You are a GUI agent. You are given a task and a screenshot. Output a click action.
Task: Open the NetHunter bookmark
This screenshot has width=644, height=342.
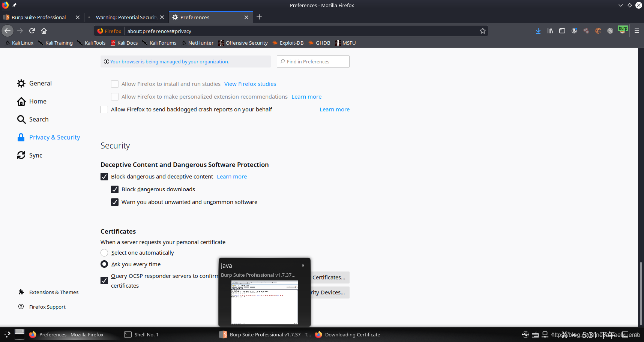pyautogui.click(x=197, y=43)
